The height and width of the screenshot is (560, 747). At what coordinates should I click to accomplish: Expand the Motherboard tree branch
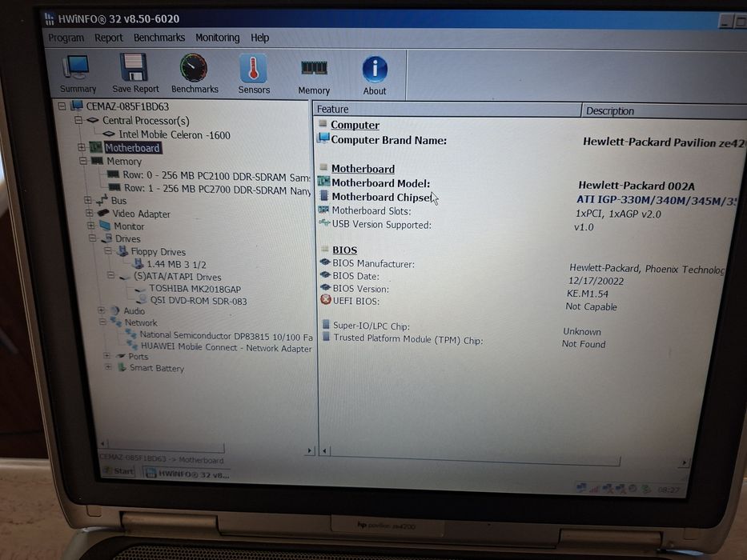pyautogui.click(x=82, y=147)
